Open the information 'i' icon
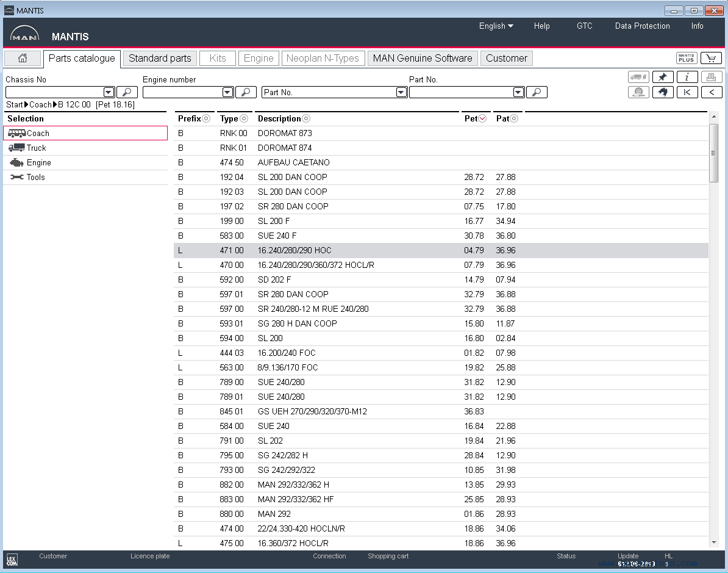Viewport: 728px width, 573px height. [x=687, y=77]
